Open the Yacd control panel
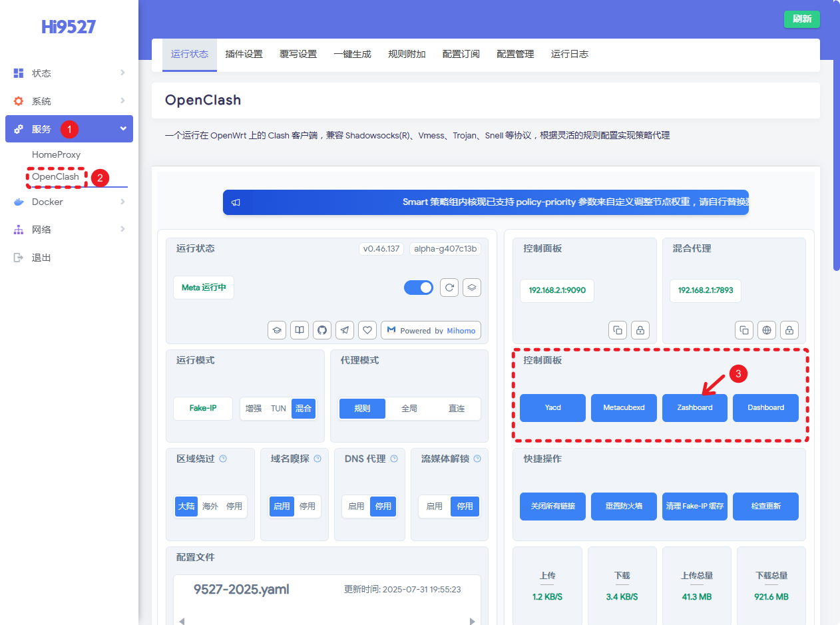Viewport: 840px width, 625px height. pyautogui.click(x=552, y=408)
